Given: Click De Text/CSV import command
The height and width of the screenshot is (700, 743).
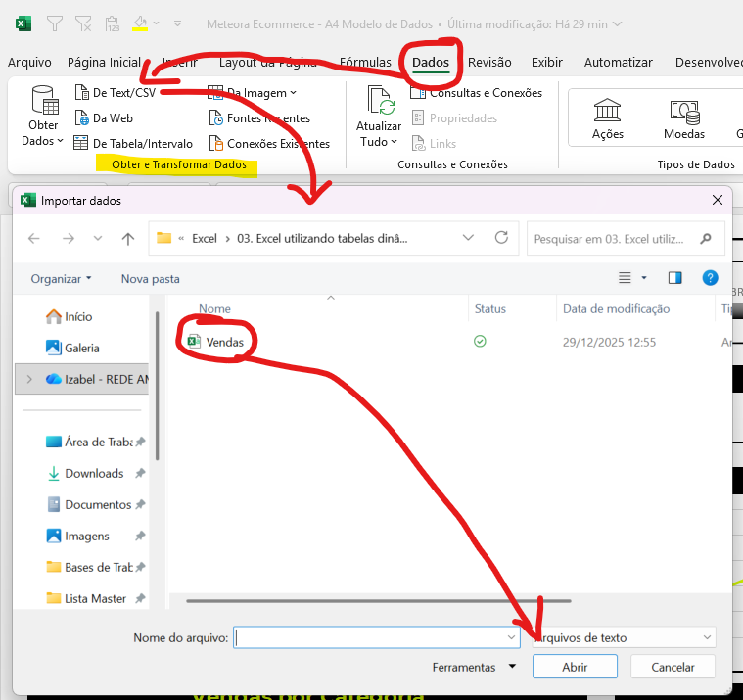Looking at the screenshot, I should click(116, 92).
